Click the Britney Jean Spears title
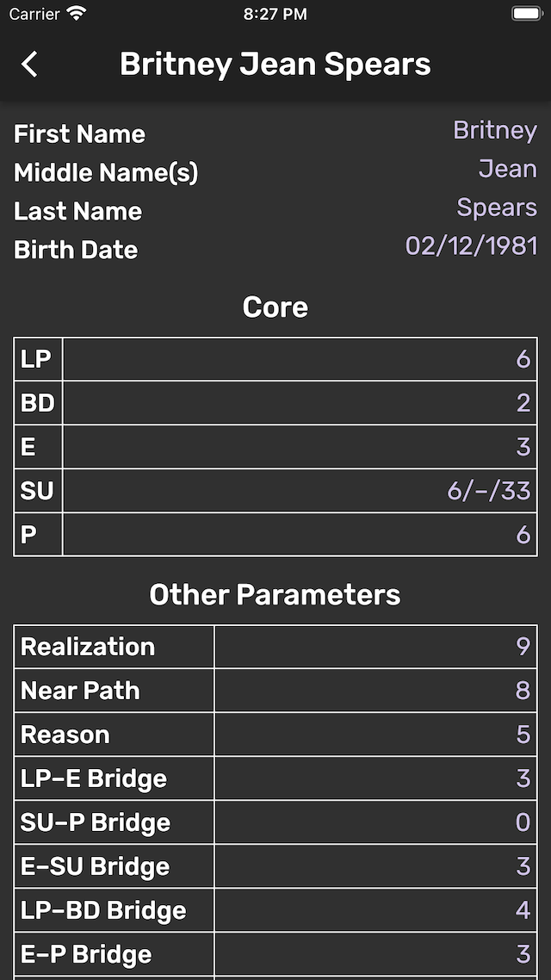This screenshot has width=551, height=980. click(x=275, y=64)
